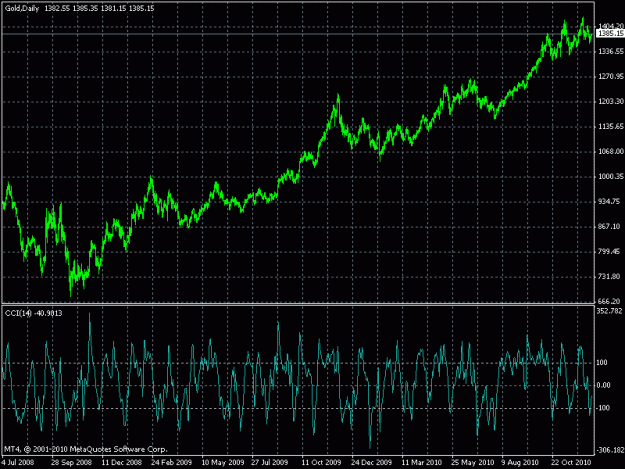Click the 1135.65 price axis label
This screenshot has width=625, height=469.
click(x=611, y=127)
